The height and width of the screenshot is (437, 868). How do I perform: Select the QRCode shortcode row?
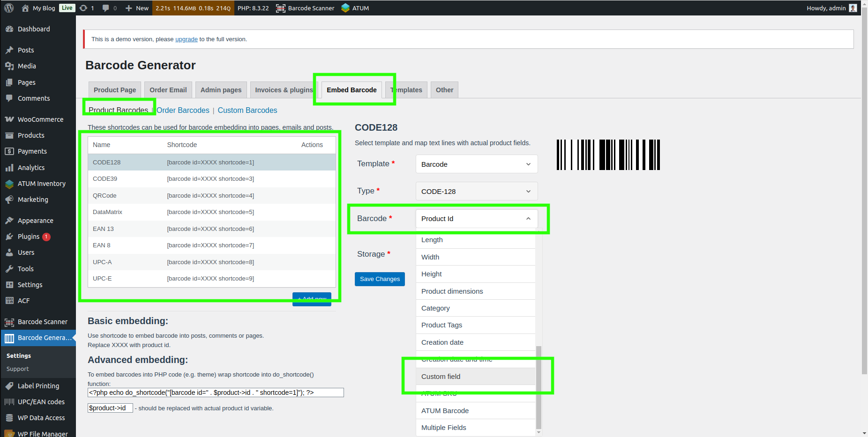pyautogui.click(x=212, y=196)
